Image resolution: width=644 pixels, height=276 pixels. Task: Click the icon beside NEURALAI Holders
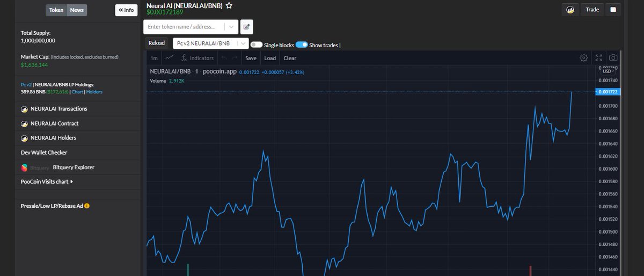[x=24, y=138]
